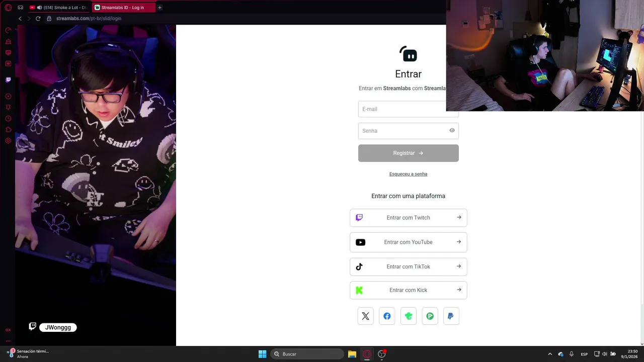Open Twitch panel in sidebar
This screenshot has height=362, width=644.
(x=8, y=80)
